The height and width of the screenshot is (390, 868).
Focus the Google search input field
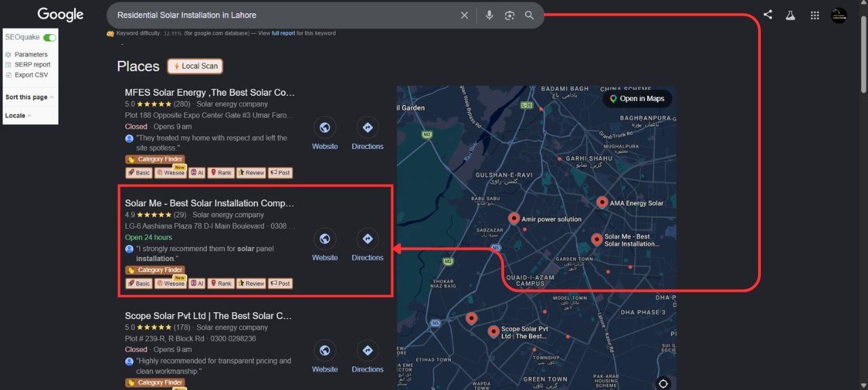click(x=285, y=15)
